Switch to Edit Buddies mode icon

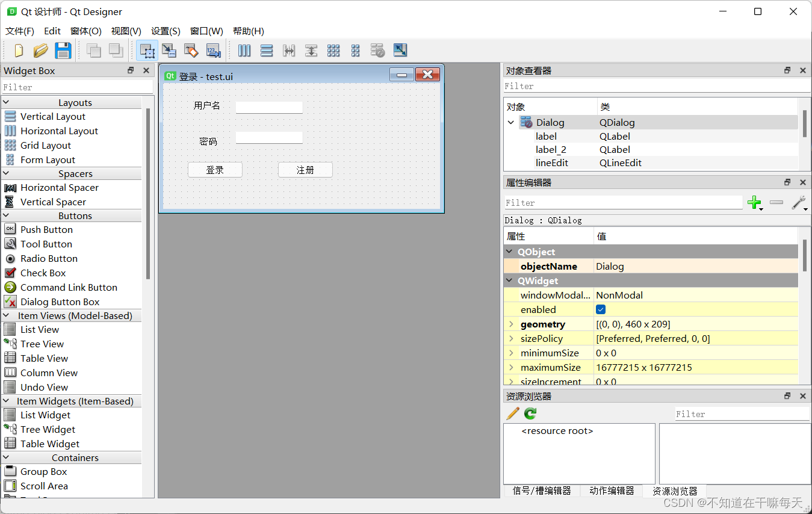(x=191, y=51)
